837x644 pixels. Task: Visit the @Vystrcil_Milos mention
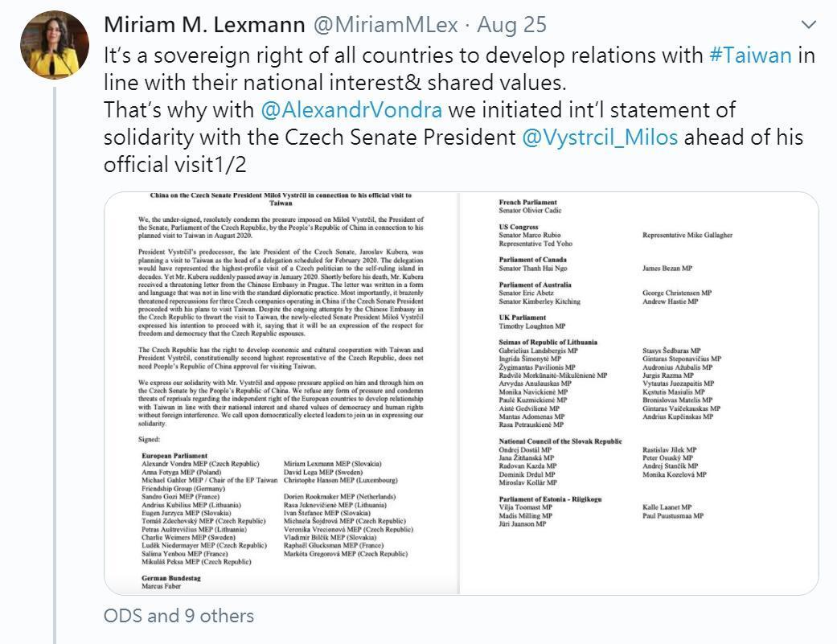pyautogui.click(x=600, y=137)
